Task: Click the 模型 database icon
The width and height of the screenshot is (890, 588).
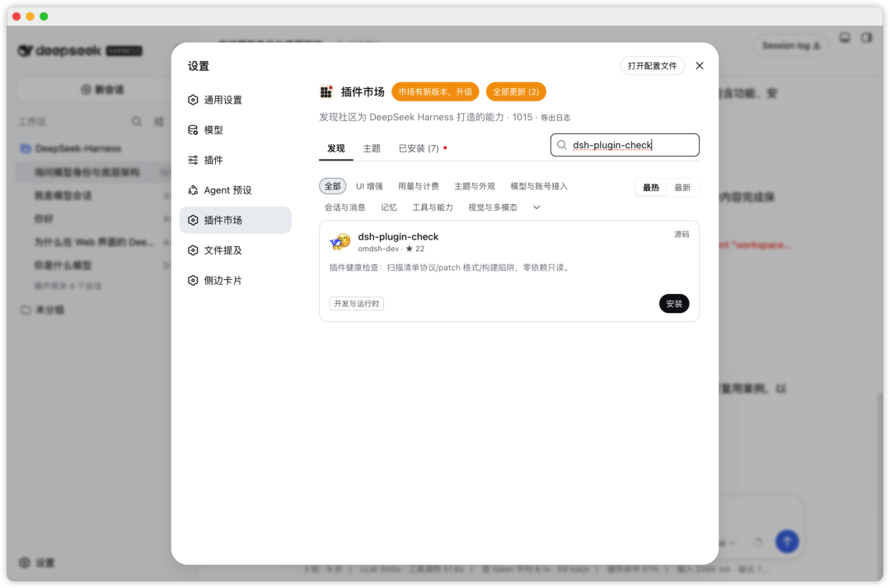Action: coord(193,130)
